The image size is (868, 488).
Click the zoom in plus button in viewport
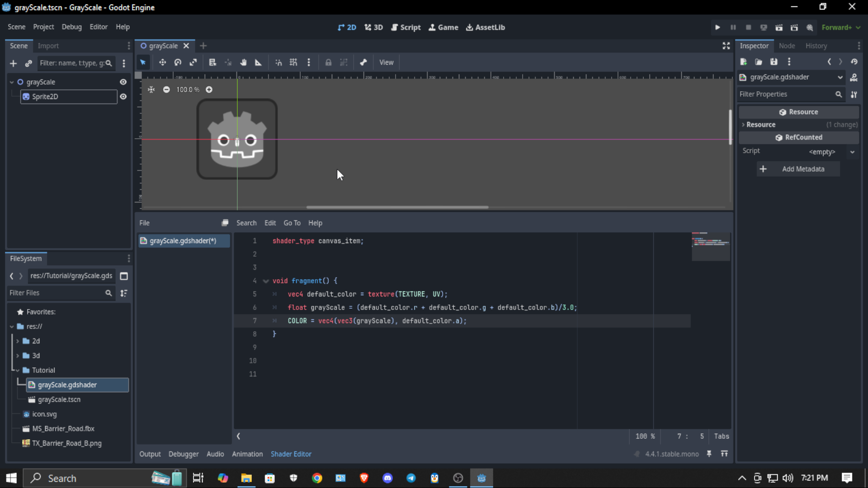209,89
